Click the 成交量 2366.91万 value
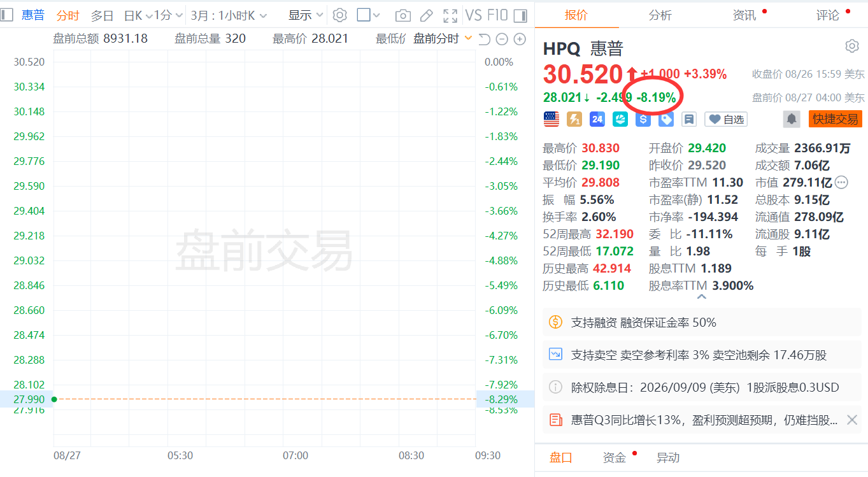This screenshot has height=477, width=868. [x=822, y=148]
